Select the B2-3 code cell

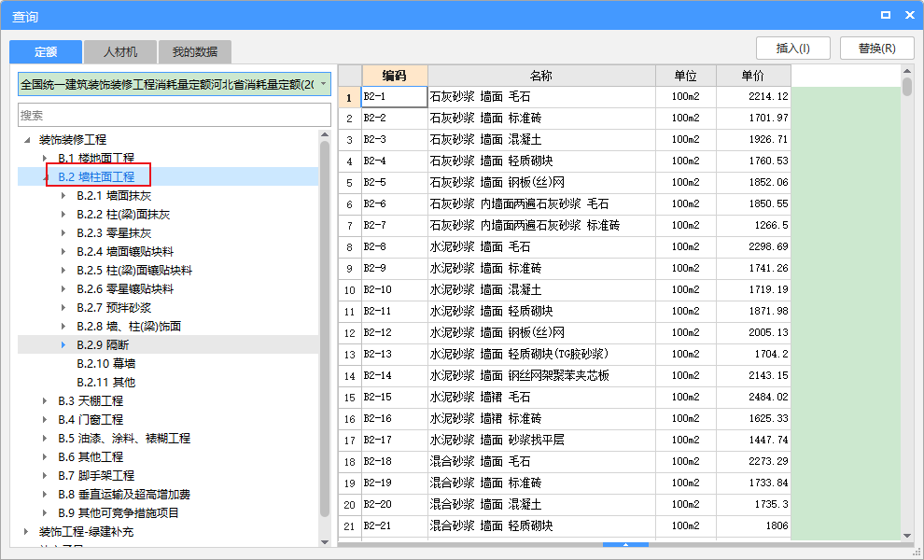(x=394, y=140)
